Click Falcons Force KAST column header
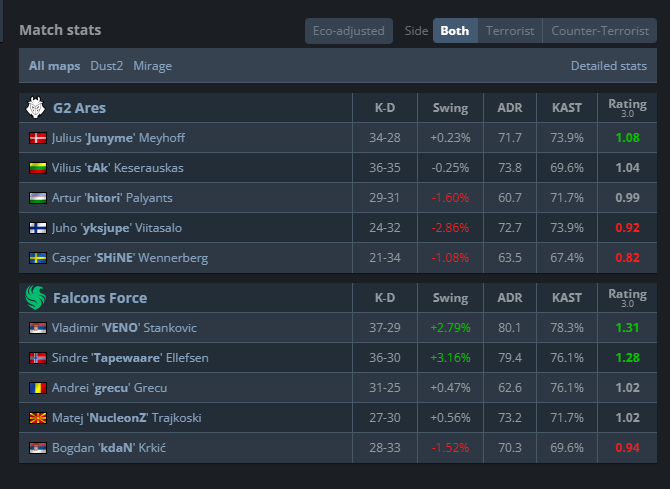 coord(567,298)
